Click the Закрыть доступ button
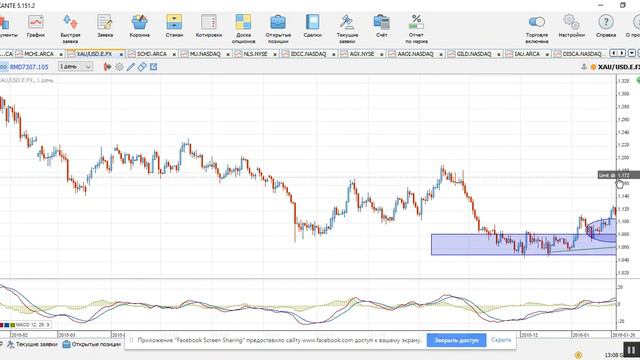The height and width of the screenshot is (360, 640). (x=456, y=340)
